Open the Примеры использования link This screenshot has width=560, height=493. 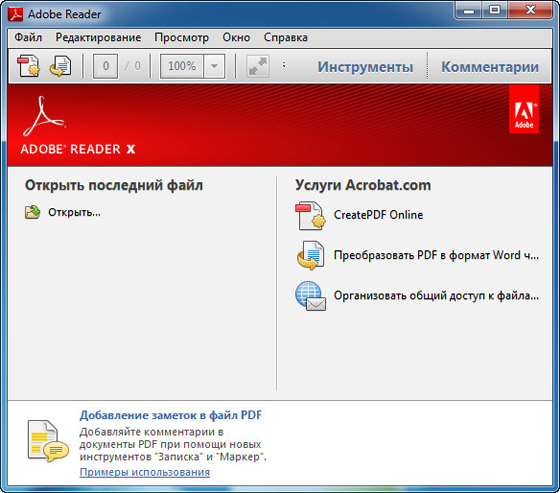tap(145, 472)
